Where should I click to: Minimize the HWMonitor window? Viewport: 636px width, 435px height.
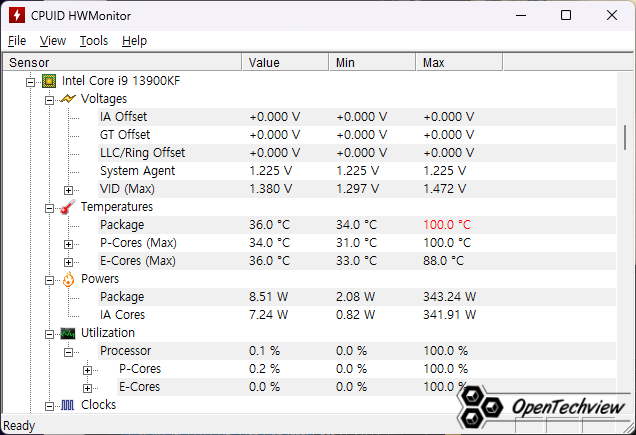coord(521,15)
